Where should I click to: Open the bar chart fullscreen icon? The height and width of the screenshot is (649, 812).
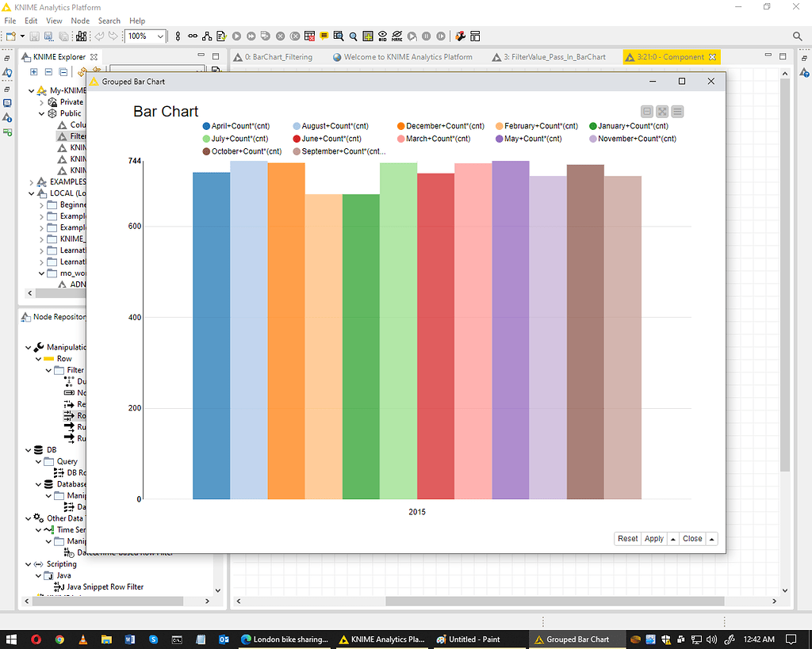pyautogui.click(x=662, y=112)
